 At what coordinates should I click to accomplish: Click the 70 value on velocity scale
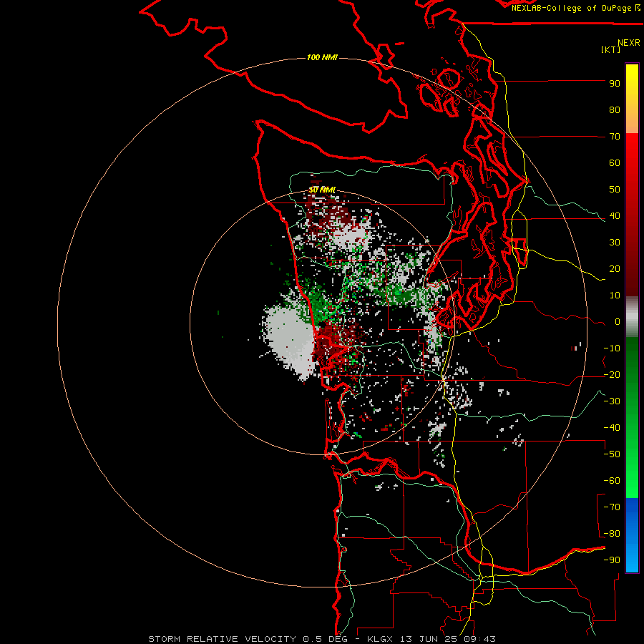point(615,137)
